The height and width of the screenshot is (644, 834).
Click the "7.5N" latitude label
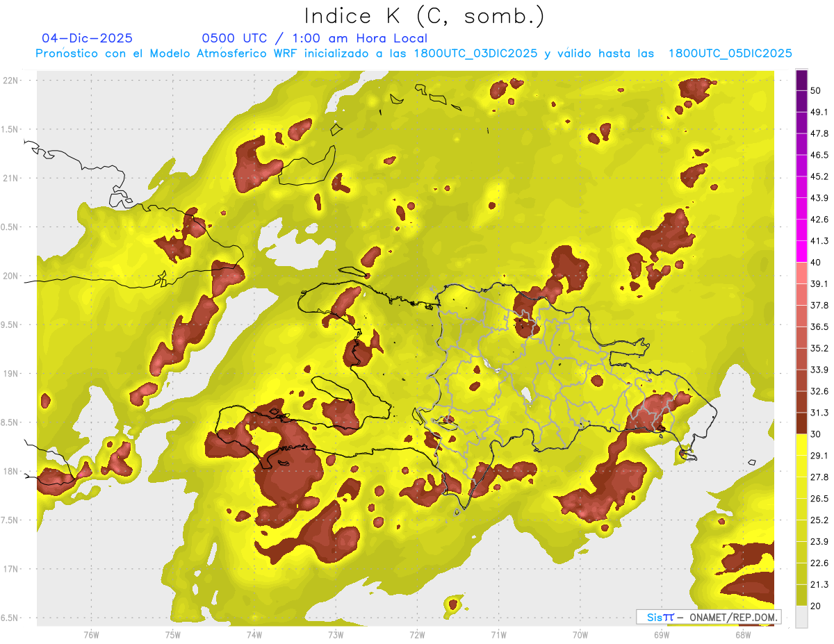pos(10,520)
